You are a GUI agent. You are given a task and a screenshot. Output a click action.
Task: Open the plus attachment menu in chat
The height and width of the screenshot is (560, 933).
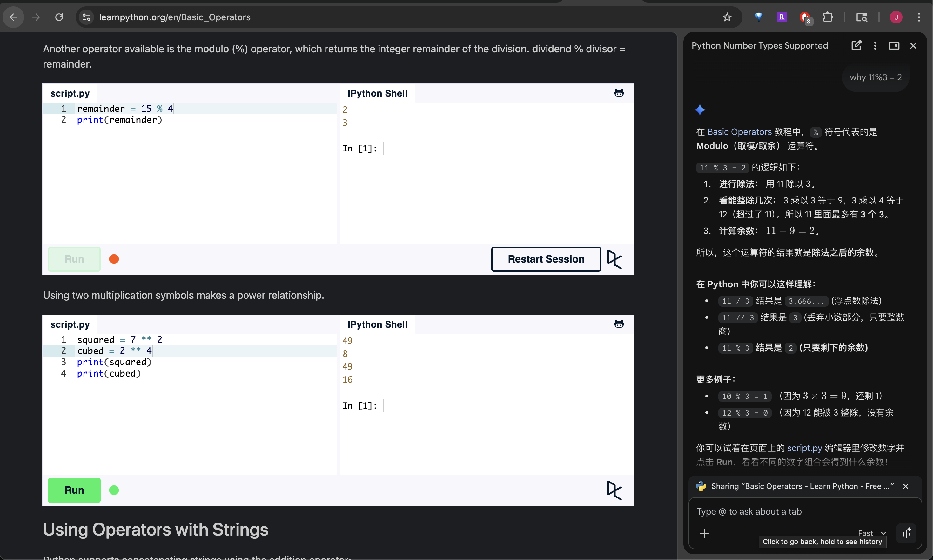pos(704,533)
